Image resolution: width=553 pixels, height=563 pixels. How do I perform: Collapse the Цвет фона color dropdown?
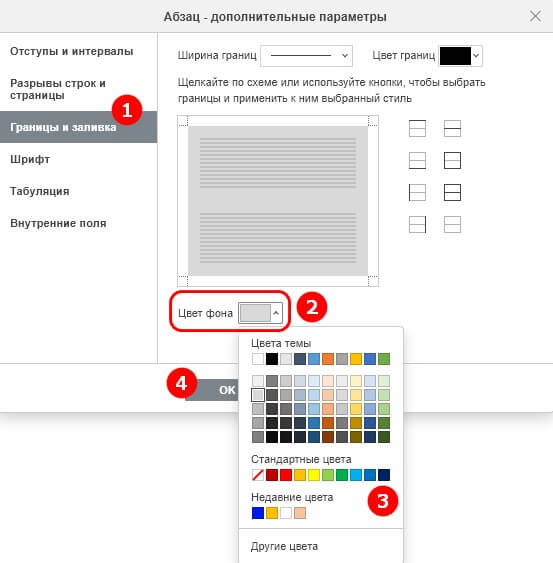[276, 313]
